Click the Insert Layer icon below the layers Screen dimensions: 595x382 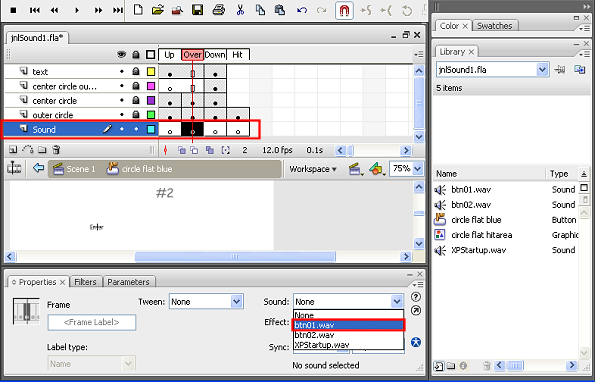point(13,150)
